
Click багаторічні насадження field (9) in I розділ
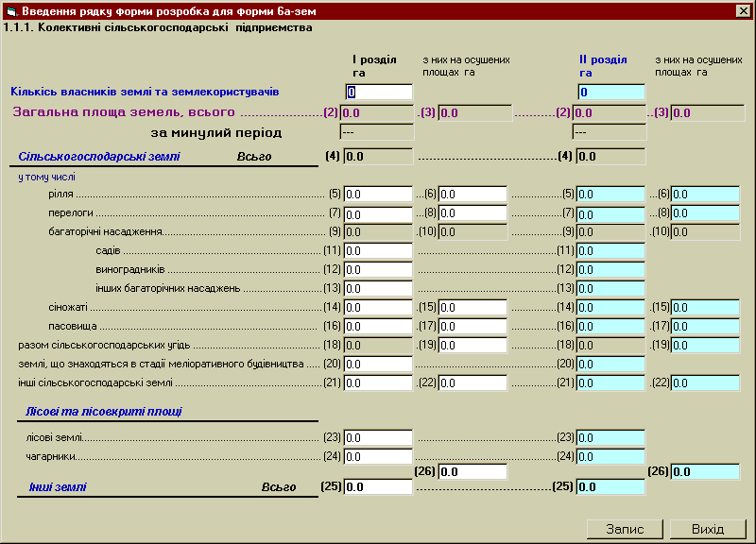pyautogui.click(x=378, y=232)
